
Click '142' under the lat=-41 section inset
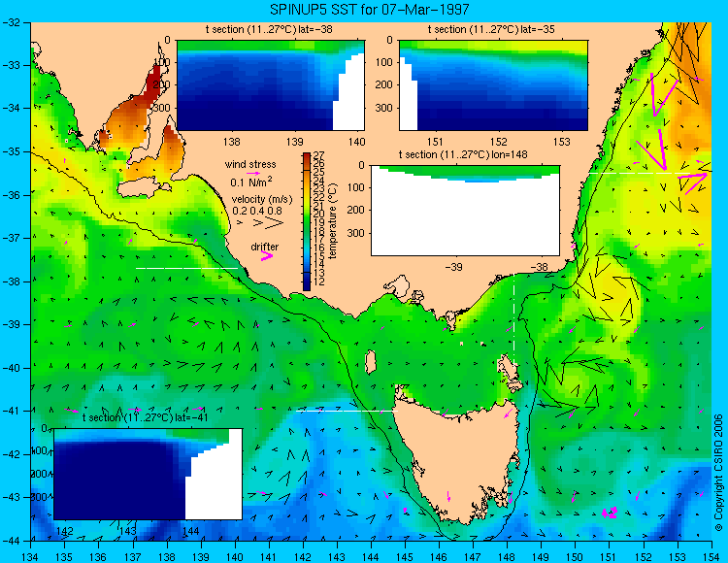point(64,531)
